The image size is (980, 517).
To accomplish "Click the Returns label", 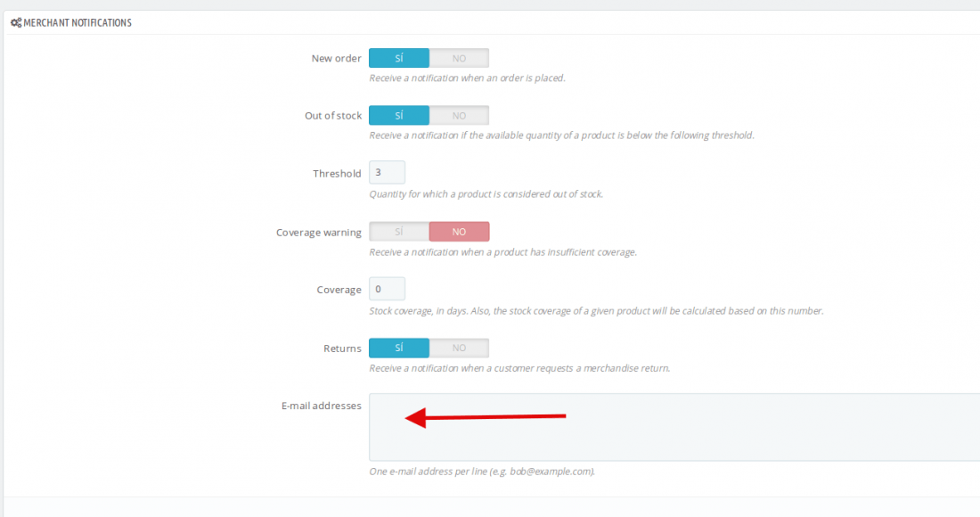I will 342,349.
